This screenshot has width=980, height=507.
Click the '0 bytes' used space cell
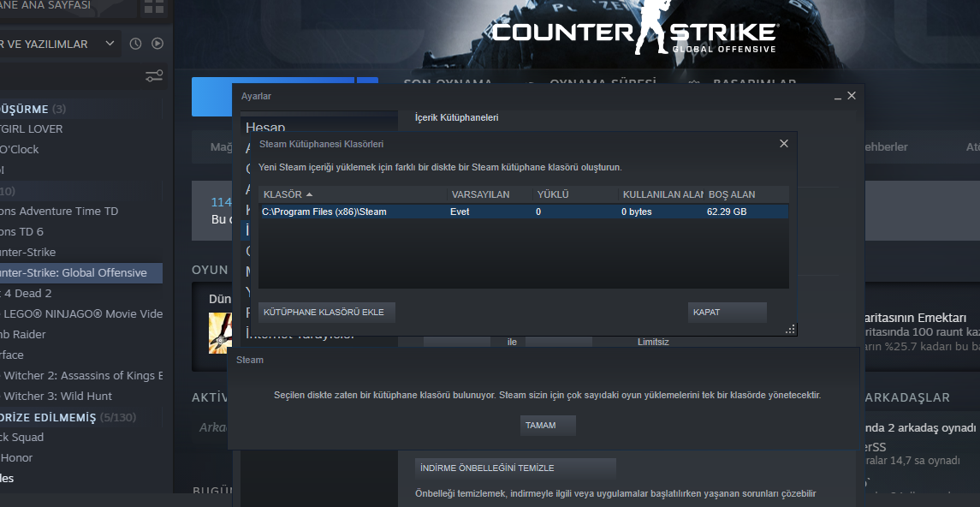(636, 212)
